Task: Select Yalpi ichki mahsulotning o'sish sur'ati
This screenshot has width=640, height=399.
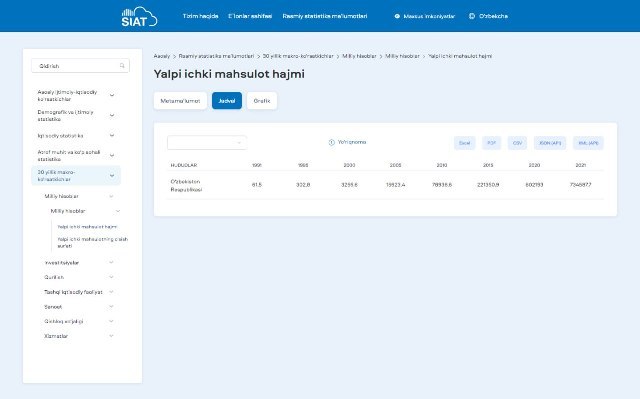Action: tap(93, 242)
